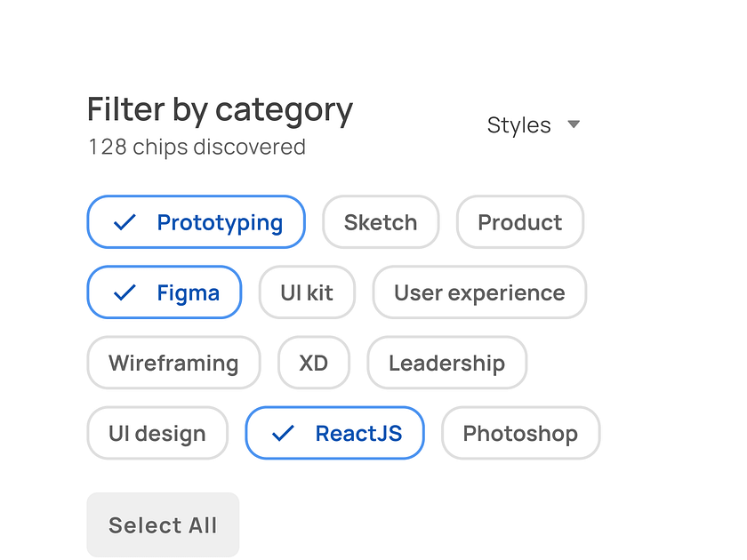Toggle the Wireframing filter on
The width and height of the screenshot is (747, 560).
[x=173, y=363]
